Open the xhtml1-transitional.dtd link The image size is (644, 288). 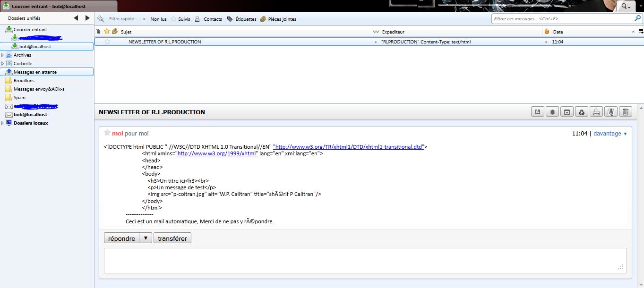click(348, 147)
